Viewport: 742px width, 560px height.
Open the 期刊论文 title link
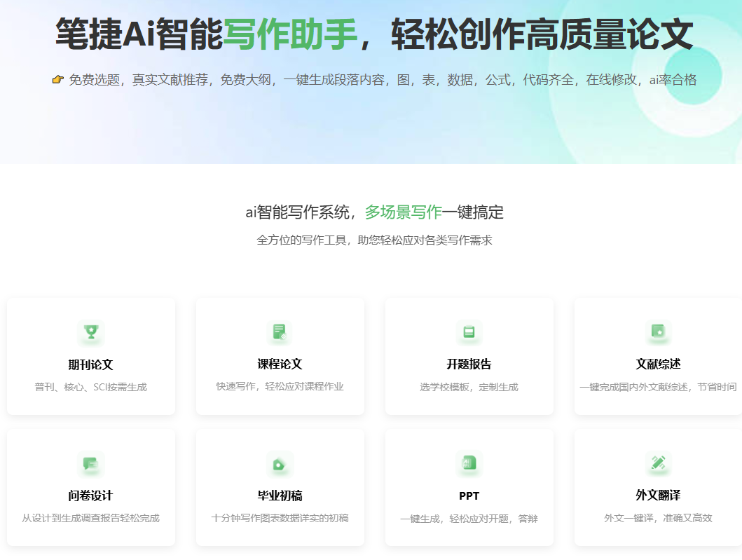click(x=90, y=364)
